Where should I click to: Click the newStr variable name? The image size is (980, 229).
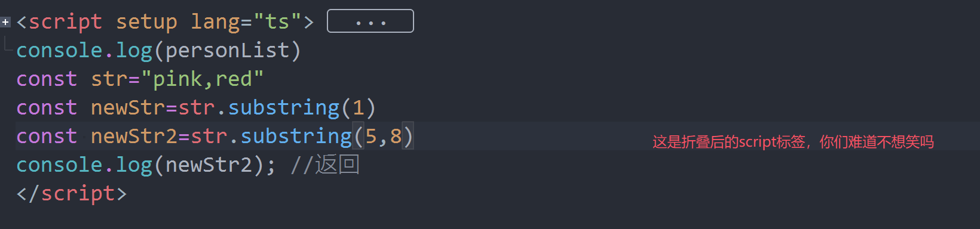coord(128,108)
